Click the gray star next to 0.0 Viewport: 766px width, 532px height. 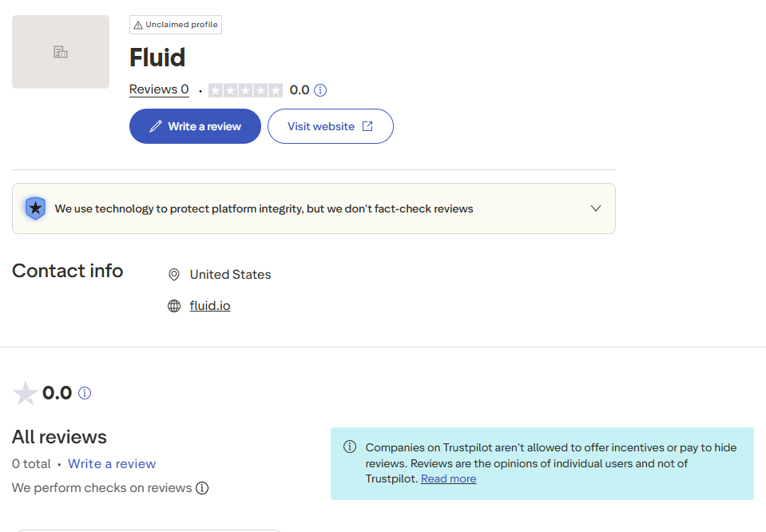(25, 393)
